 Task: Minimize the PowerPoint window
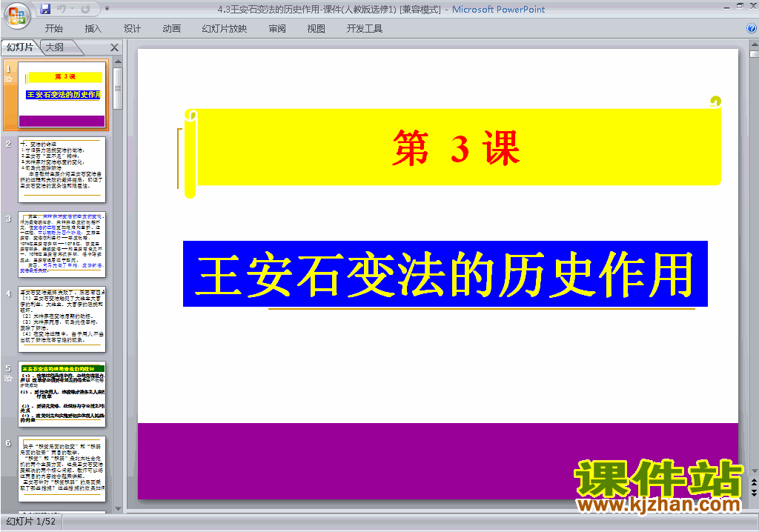(726, 7)
